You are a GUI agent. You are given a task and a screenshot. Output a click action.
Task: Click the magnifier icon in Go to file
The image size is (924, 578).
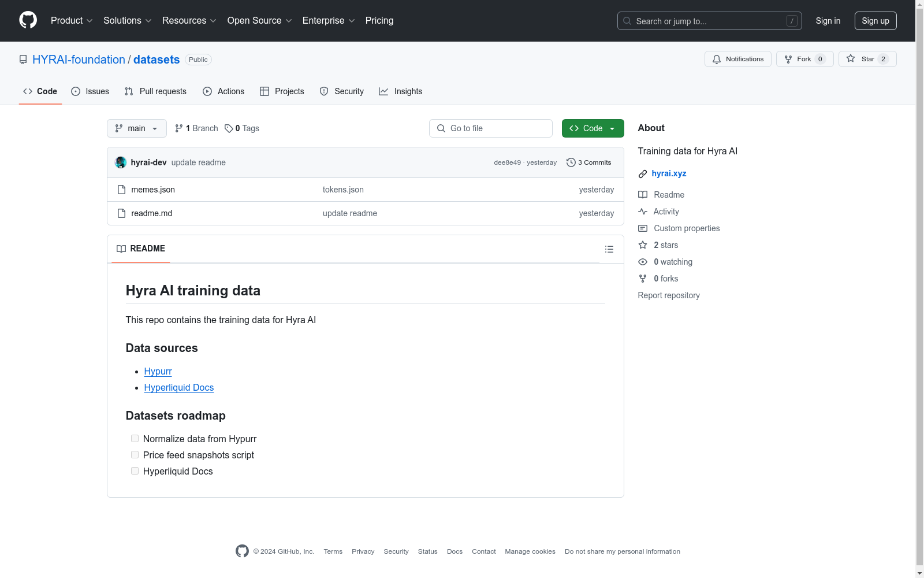click(x=441, y=128)
